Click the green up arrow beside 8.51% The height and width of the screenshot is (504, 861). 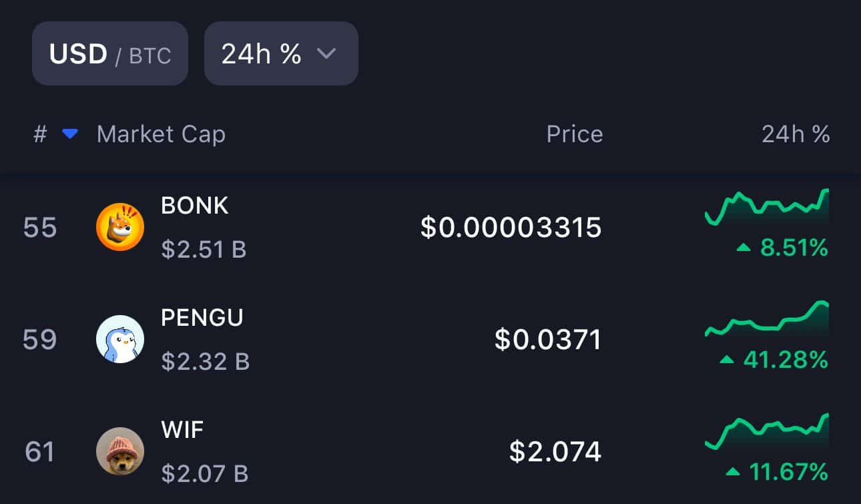744,248
